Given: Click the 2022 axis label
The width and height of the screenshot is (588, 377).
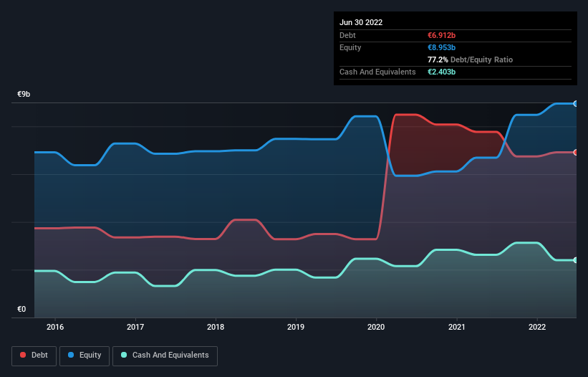Looking at the screenshot, I should (537, 327).
